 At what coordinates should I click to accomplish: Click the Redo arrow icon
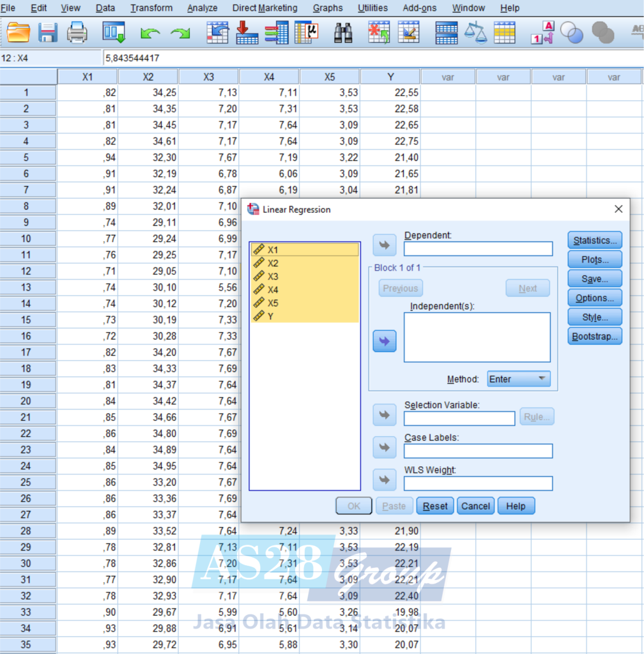[x=180, y=32]
